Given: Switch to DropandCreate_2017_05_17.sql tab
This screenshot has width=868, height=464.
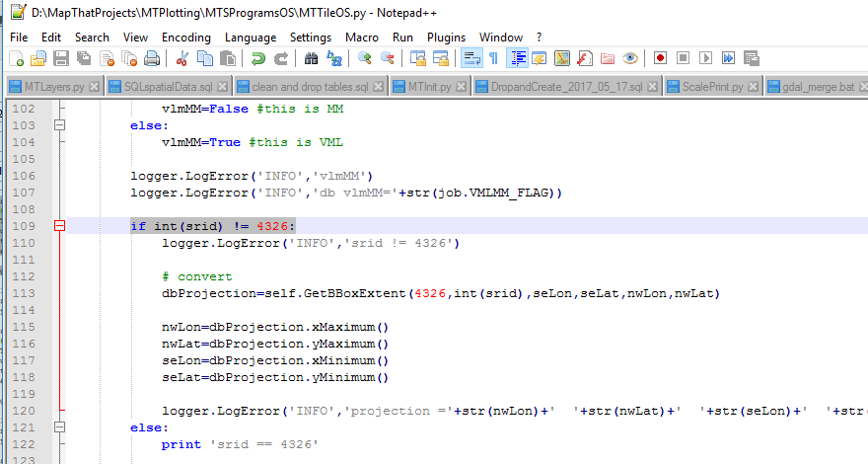Looking at the screenshot, I should coord(566,87).
